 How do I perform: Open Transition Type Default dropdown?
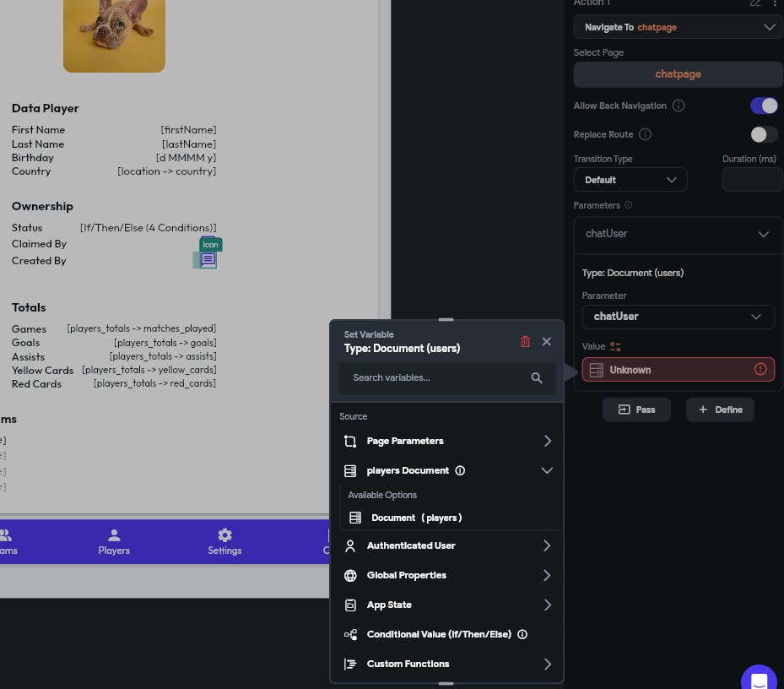click(630, 180)
